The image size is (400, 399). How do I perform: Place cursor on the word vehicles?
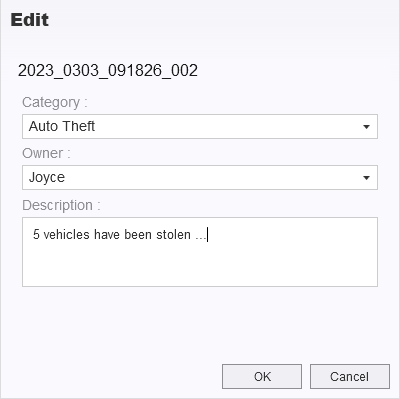pos(67,235)
